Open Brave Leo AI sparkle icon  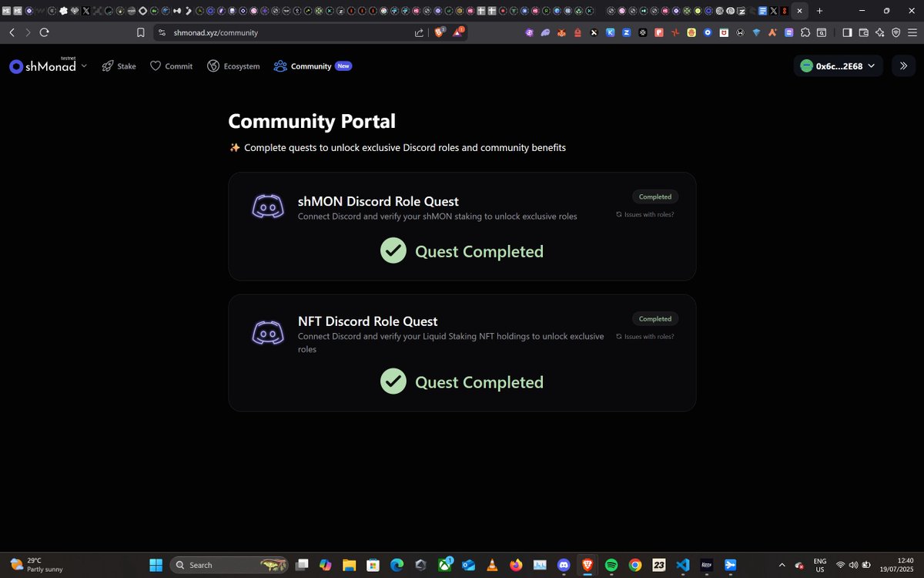(879, 32)
